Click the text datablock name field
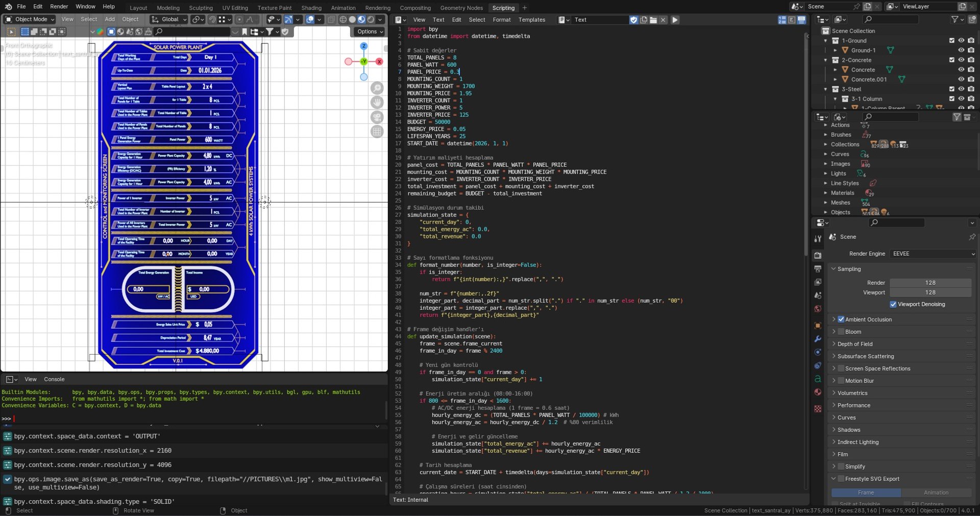980x516 pixels. point(600,20)
